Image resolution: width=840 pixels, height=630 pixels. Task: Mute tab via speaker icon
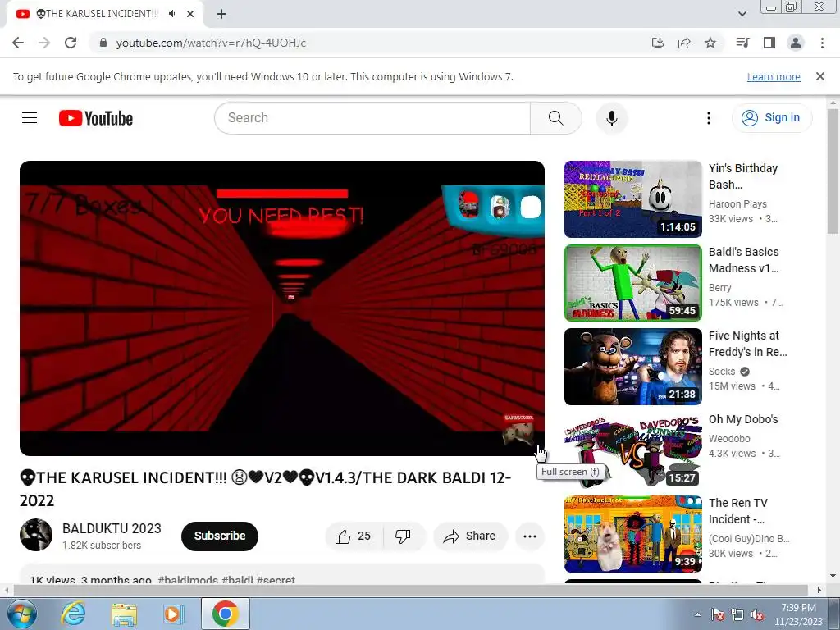click(x=172, y=14)
